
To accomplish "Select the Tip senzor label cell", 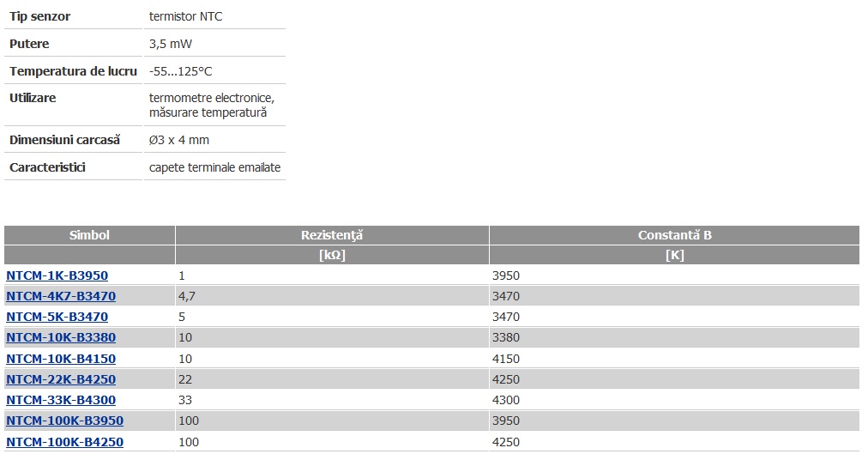I will pos(73,16).
